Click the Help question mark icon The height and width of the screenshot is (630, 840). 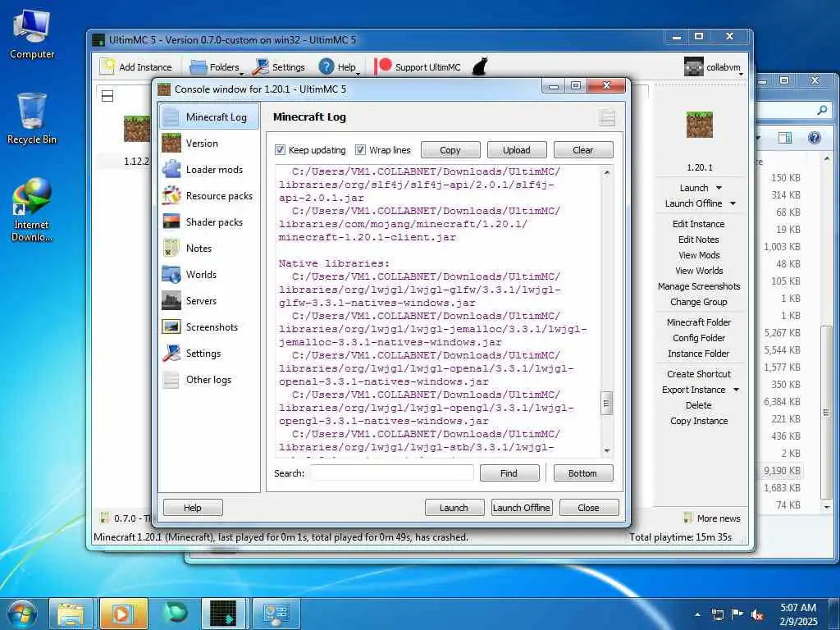(x=326, y=67)
